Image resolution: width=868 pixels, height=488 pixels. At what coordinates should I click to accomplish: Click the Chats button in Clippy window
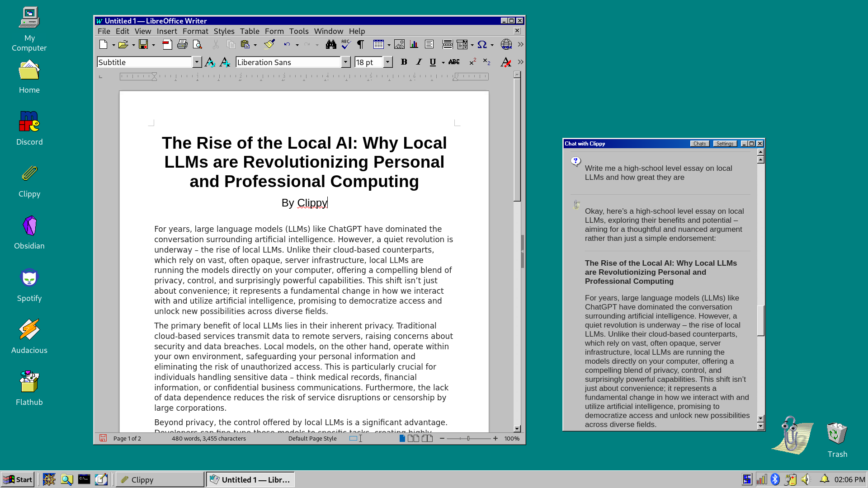(x=699, y=144)
